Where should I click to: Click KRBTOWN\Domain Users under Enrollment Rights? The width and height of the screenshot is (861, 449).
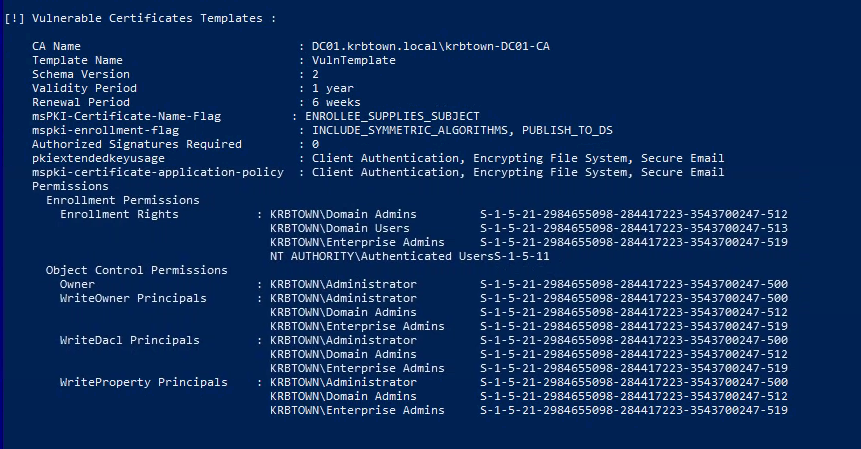tap(339, 228)
